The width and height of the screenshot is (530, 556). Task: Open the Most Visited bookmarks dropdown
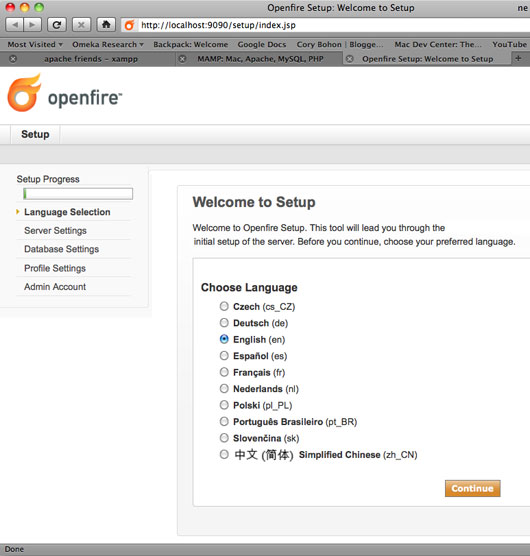[35, 44]
